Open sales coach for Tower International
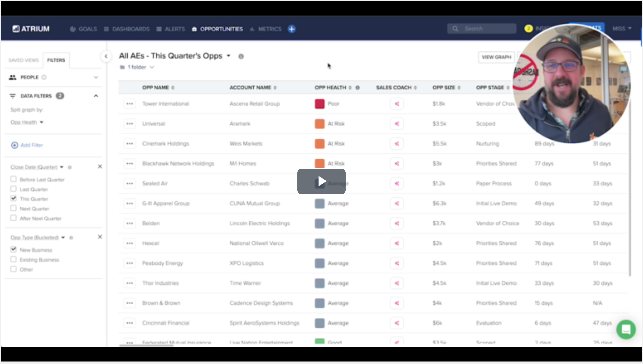The image size is (643, 364). 397,104
